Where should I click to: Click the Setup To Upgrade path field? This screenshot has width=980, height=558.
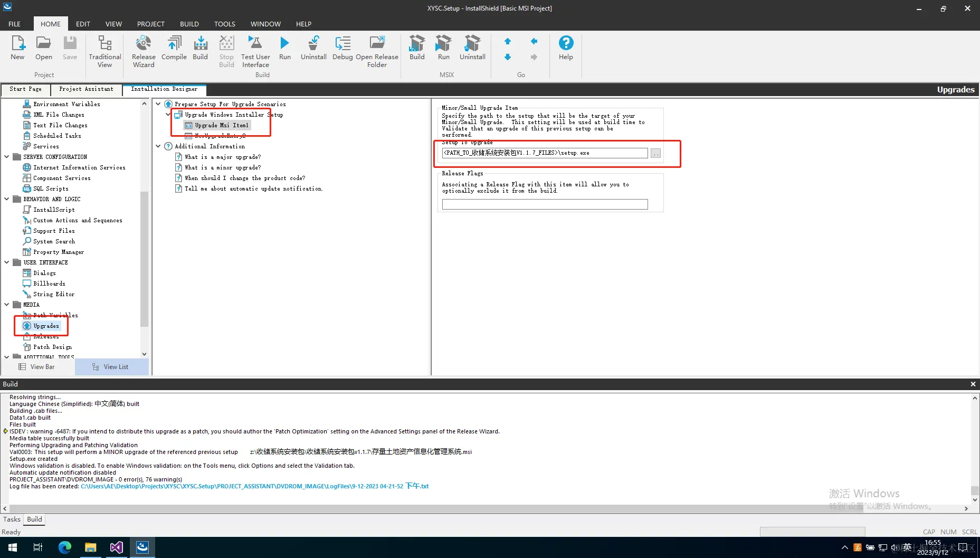(x=545, y=153)
